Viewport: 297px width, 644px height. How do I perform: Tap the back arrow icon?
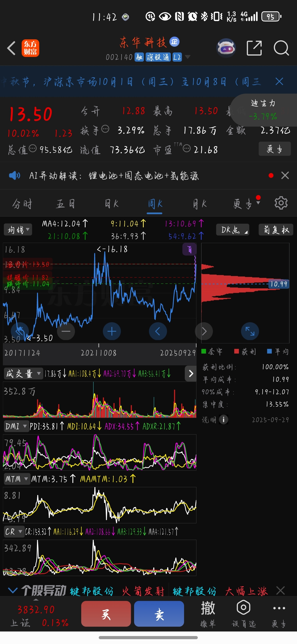tap(12, 48)
